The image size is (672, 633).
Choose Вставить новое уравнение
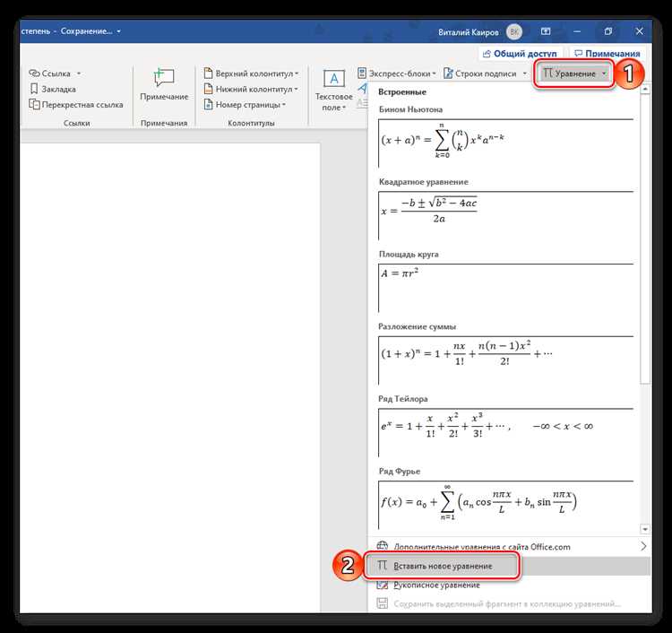point(509,566)
